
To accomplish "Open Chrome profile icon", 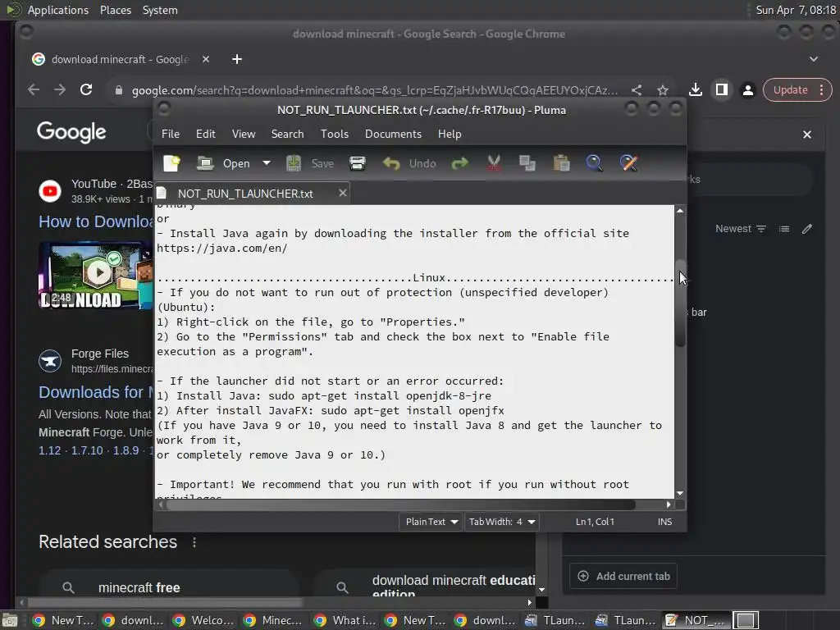I will [748, 90].
